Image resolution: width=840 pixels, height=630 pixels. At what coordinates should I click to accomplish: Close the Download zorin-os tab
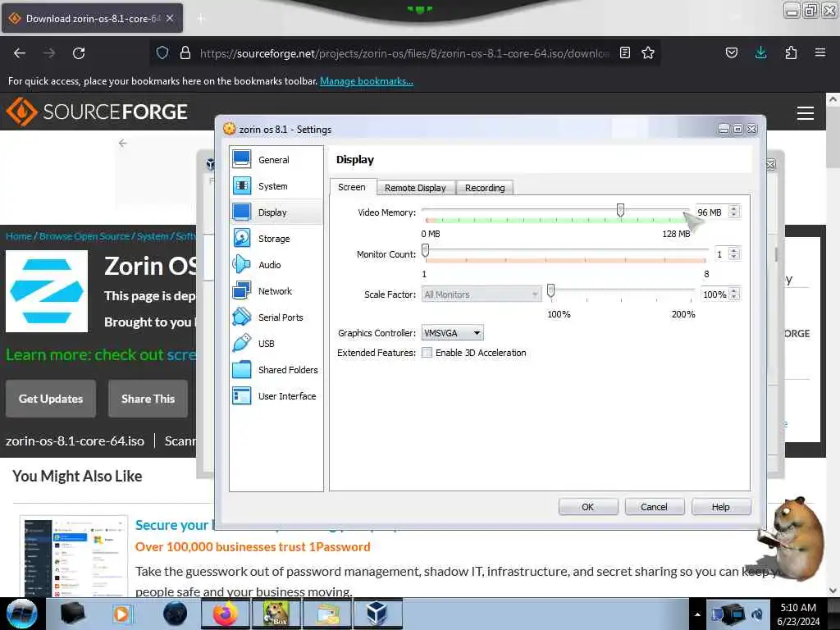[170, 18]
